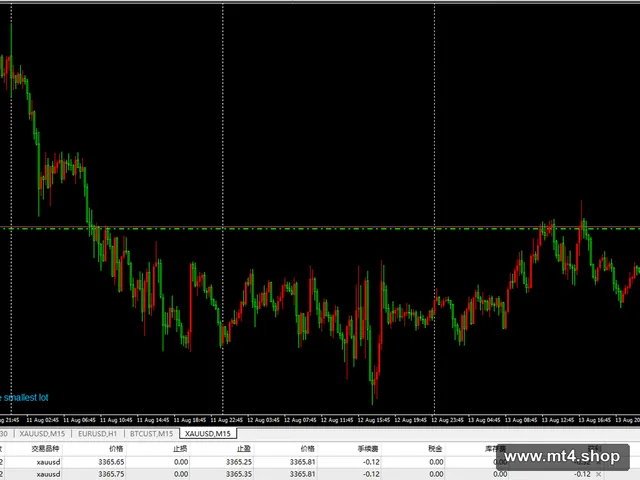Select the take-profit value 3365.35
This screenshot has height=480, width=640.
[x=239, y=474]
